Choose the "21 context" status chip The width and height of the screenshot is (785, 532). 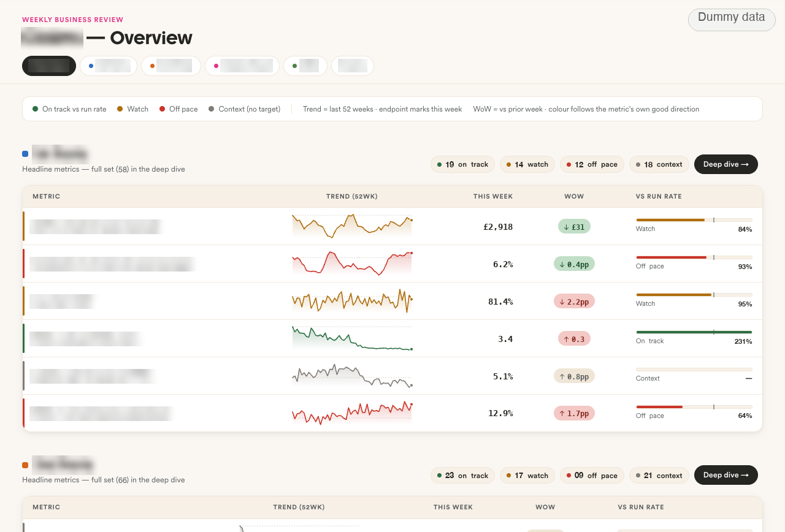coord(659,475)
